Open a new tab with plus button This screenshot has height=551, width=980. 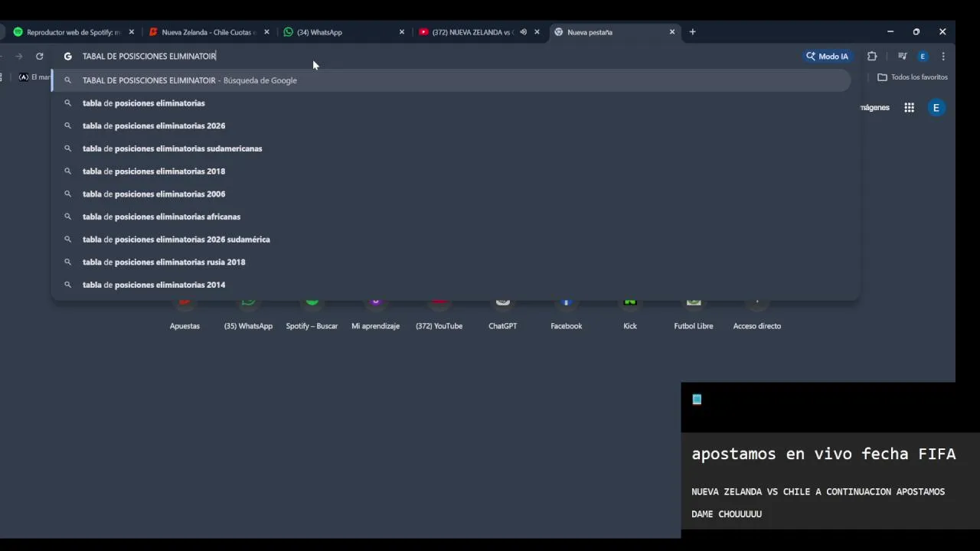coord(692,32)
